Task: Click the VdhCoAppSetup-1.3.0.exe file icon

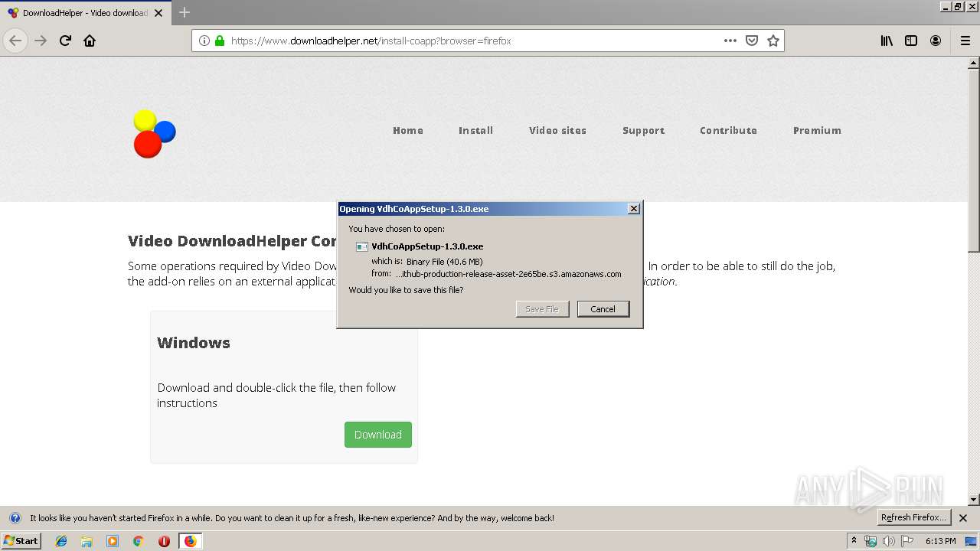Action: point(362,246)
